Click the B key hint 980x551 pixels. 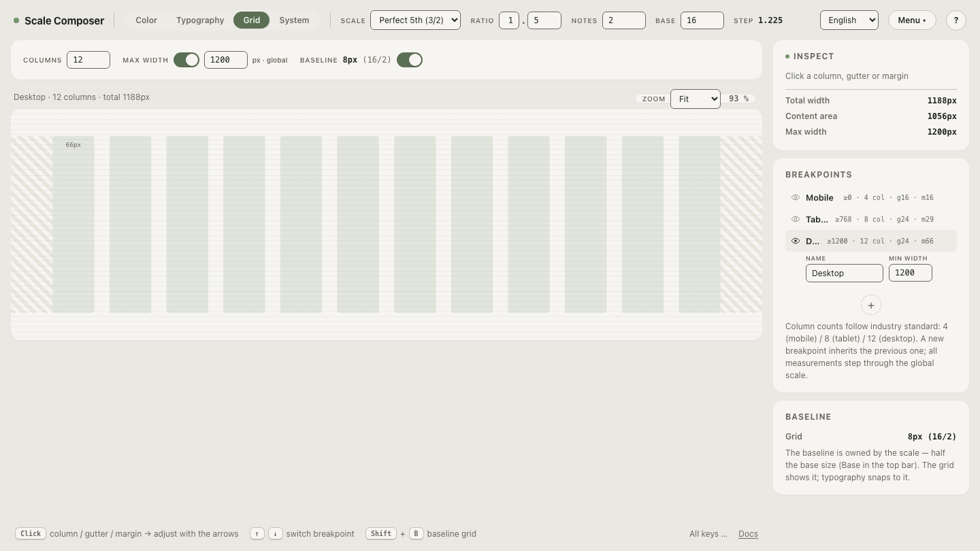[416, 534]
